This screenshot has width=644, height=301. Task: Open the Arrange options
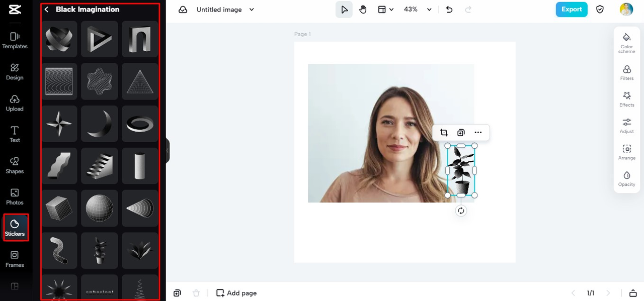coord(627,152)
